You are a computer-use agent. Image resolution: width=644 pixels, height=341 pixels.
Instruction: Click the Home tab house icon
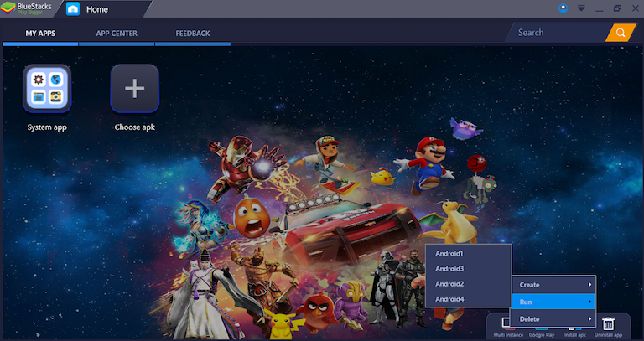(73, 8)
